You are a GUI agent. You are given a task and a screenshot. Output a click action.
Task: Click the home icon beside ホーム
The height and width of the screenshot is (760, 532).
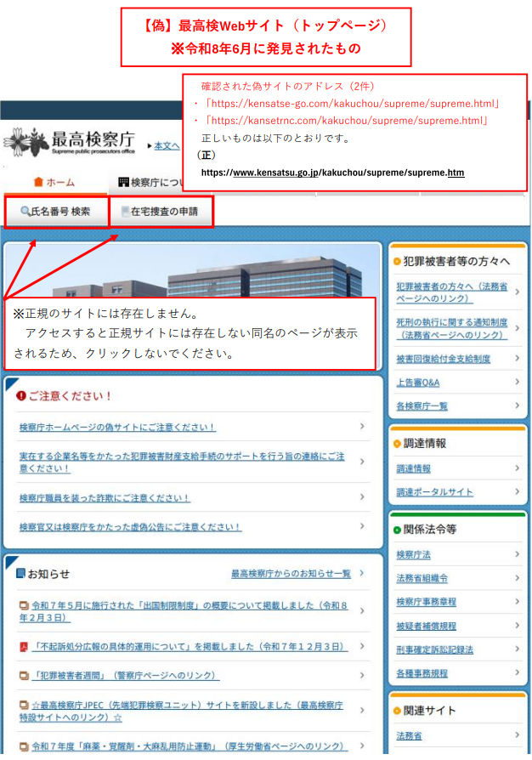coord(38,182)
